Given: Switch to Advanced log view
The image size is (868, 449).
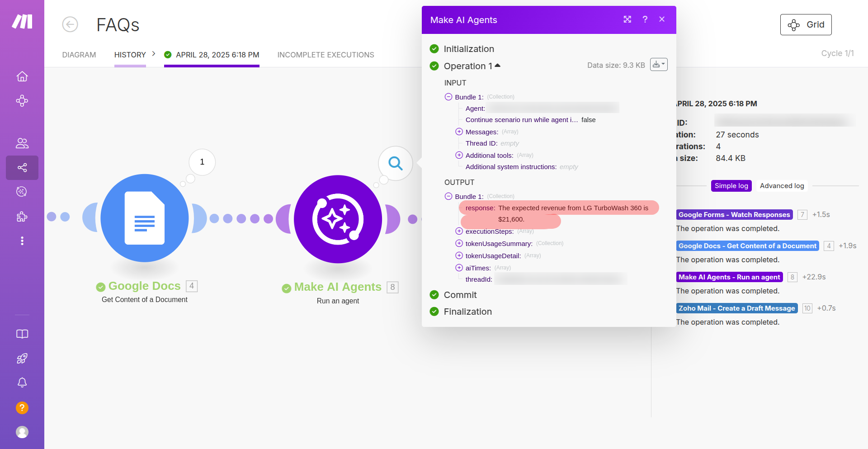Looking at the screenshot, I should (x=782, y=186).
